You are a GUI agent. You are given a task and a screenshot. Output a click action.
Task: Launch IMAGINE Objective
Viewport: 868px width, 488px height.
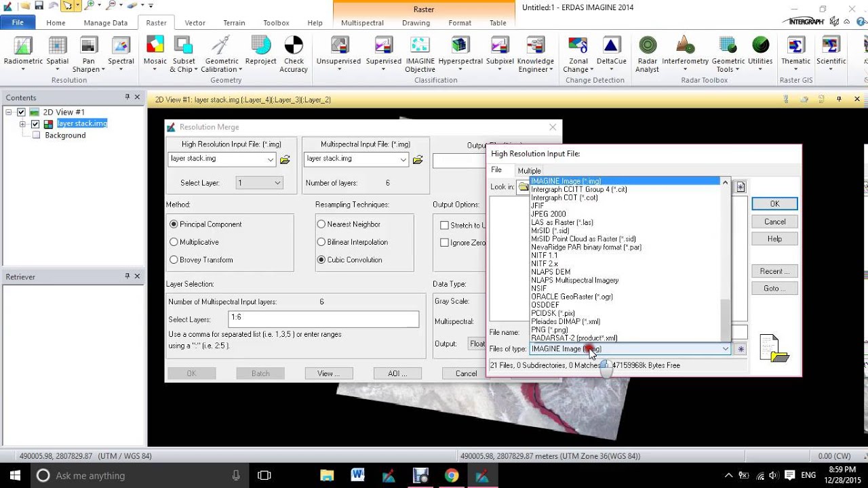(420, 54)
